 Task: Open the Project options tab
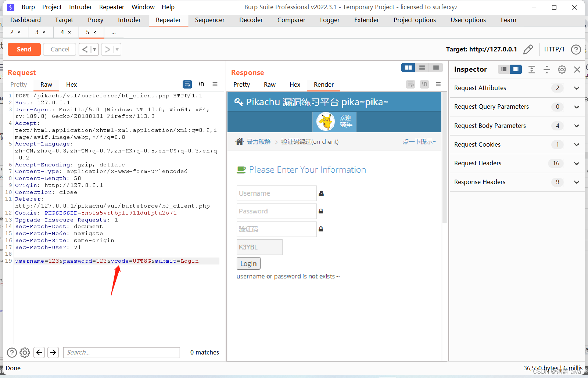[415, 20]
